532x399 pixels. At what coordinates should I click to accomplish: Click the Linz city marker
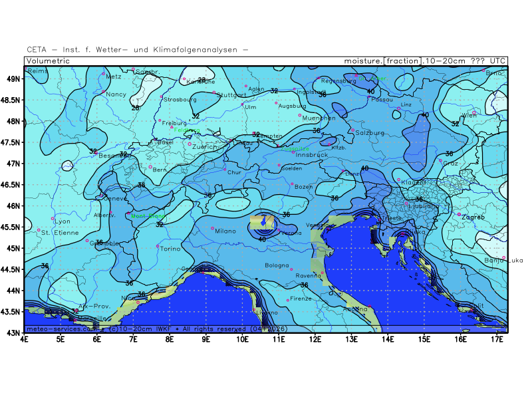399,108
